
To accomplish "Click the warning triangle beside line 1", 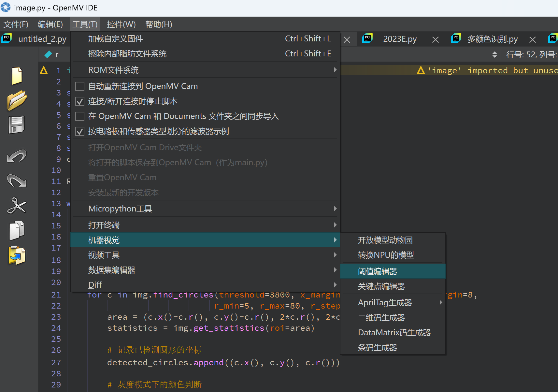I will pos(44,70).
